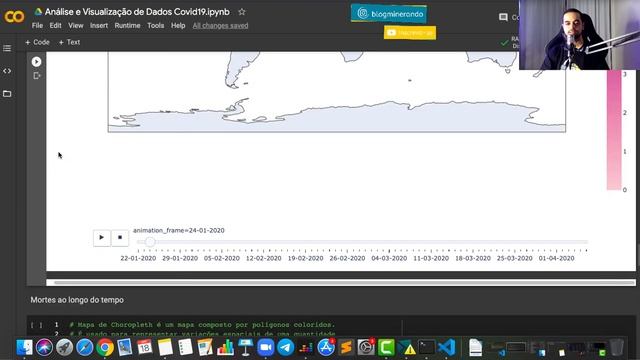Screen dimensions: 640x360
Task: Star the Covid19 notebook
Action: point(242,12)
